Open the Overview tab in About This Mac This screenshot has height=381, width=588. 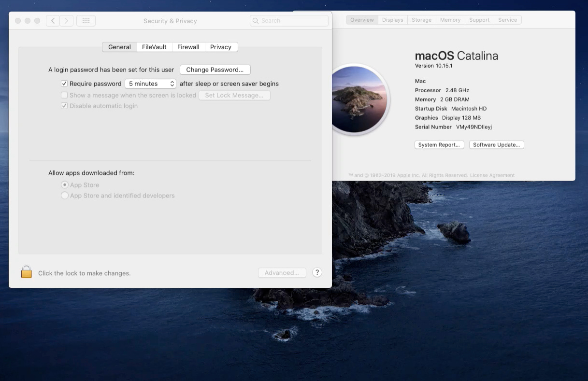(x=362, y=20)
